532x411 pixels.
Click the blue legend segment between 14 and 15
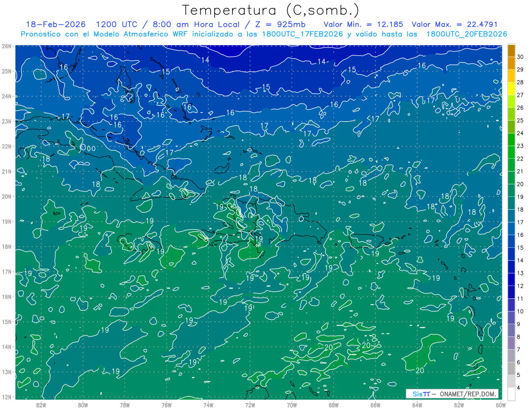pyautogui.click(x=511, y=254)
